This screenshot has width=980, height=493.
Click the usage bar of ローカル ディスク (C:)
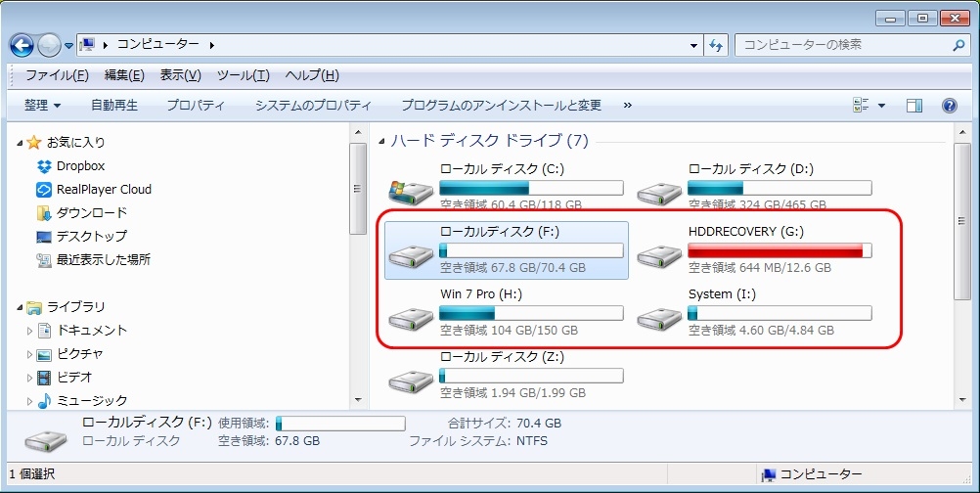point(531,188)
